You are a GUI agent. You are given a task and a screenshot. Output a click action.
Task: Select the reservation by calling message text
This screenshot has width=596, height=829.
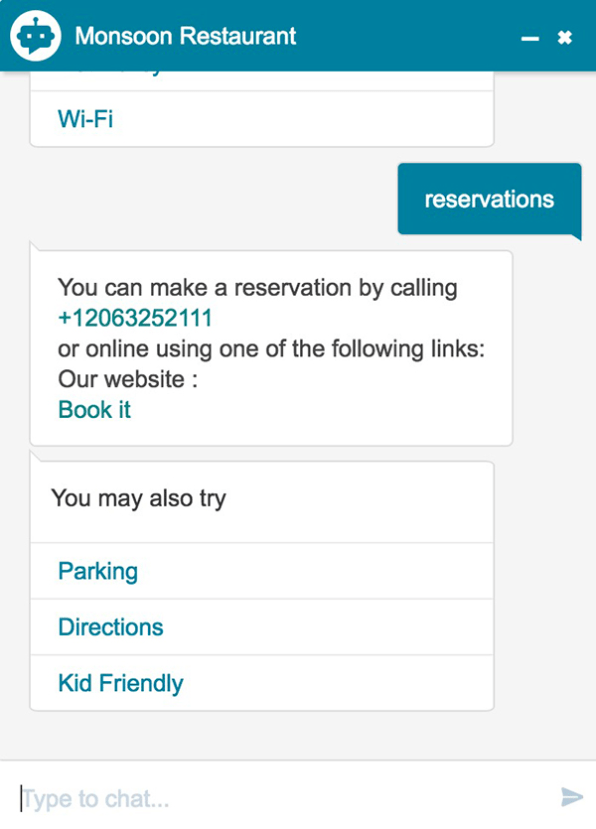258,288
